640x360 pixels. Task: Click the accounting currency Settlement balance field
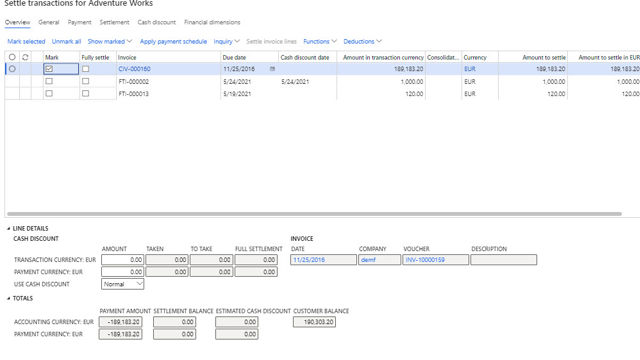pos(175,322)
